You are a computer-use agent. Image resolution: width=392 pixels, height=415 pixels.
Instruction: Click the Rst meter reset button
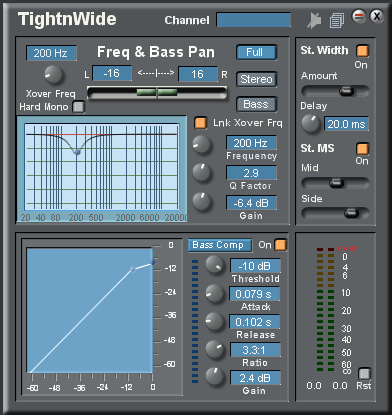[364, 374]
